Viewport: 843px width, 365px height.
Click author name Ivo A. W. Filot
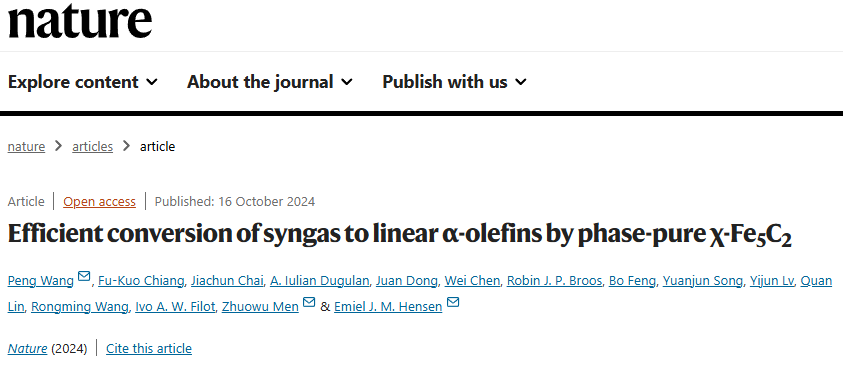[175, 306]
